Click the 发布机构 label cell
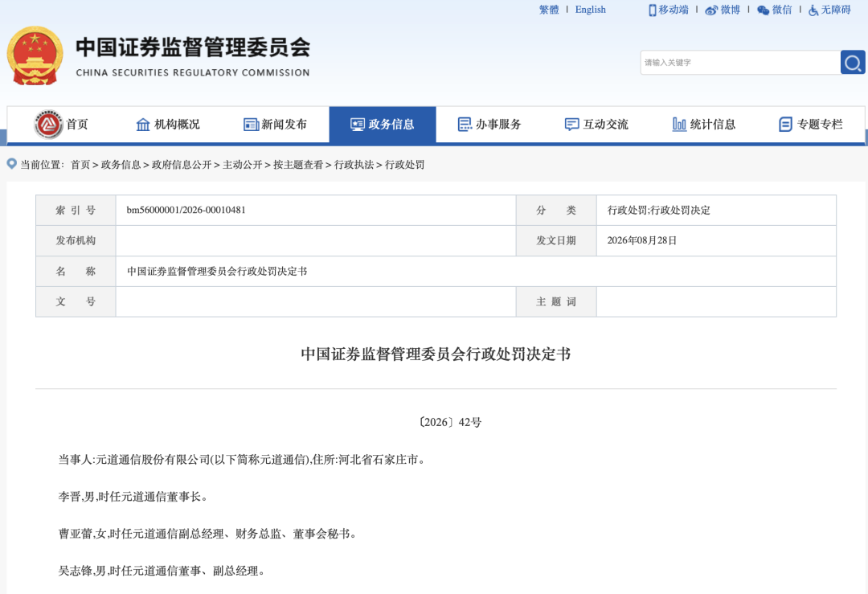The width and height of the screenshot is (868, 594). (76, 240)
